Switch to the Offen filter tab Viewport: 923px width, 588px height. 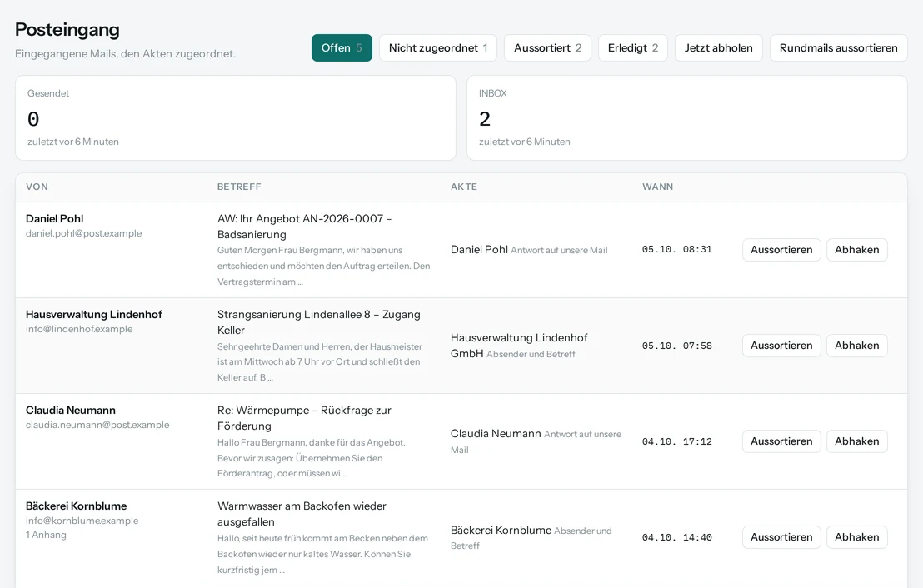click(342, 47)
